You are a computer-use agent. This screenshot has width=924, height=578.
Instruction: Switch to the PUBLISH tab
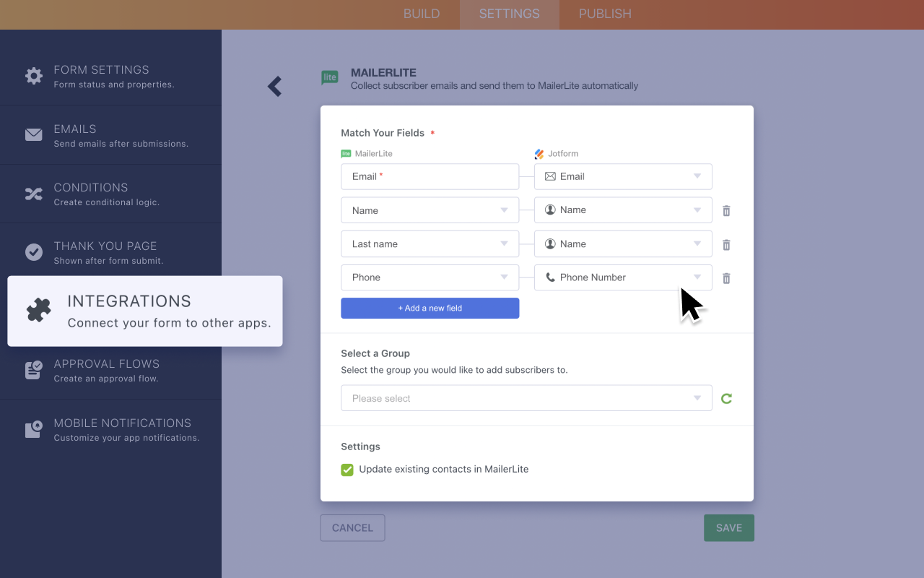click(604, 14)
